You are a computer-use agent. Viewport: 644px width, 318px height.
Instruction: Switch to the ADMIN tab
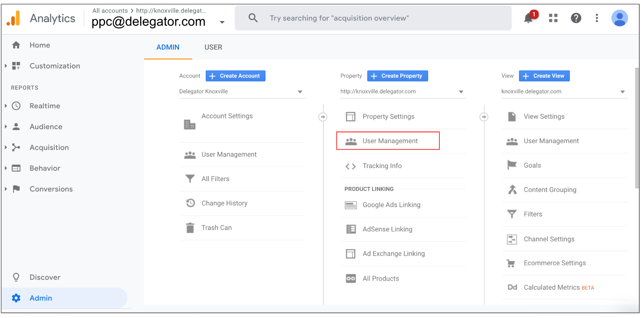(x=168, y=47)
